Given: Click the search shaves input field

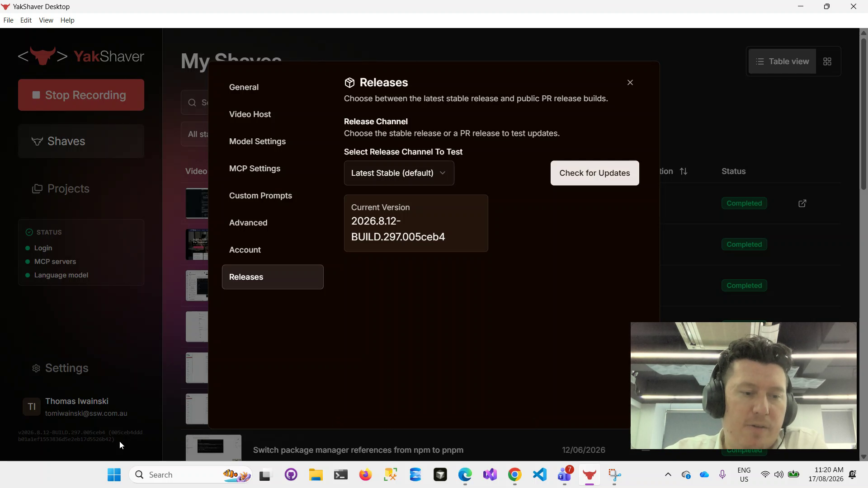Looking at the screenshot, I should tap(195, 103).
